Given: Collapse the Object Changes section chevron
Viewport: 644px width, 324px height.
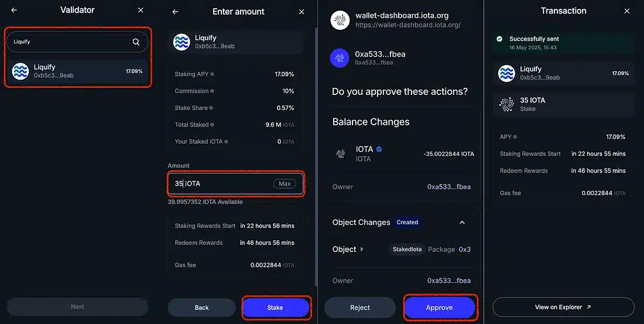Looking at the screenshot, I should coord(462,223).
